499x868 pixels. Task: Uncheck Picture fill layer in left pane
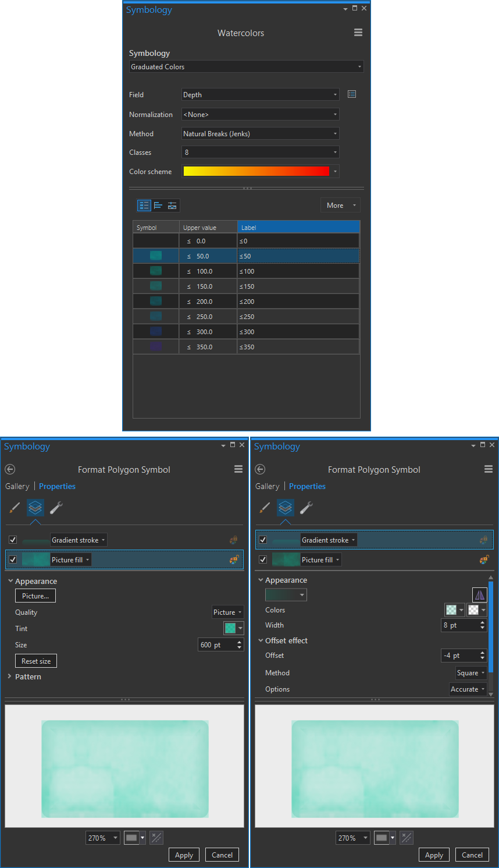(x=13, y=559)
